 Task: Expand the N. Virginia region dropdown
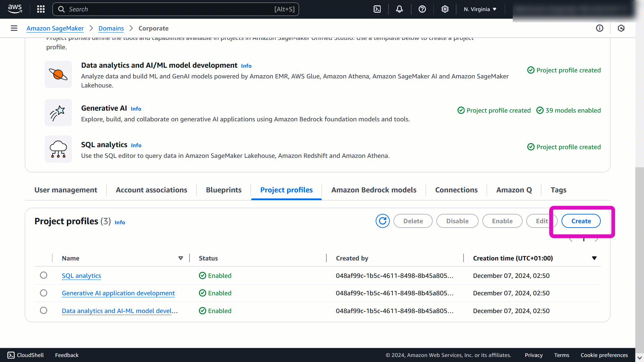[480, 9]
